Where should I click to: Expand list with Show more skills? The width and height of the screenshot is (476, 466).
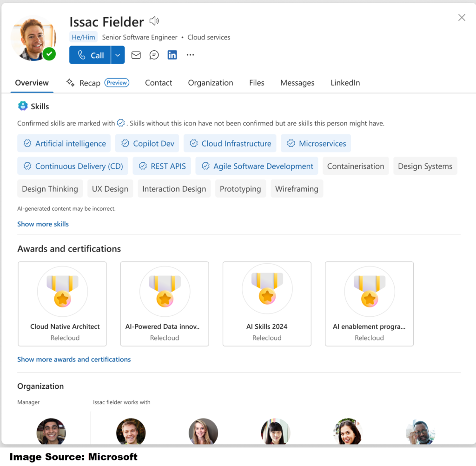click(x=43, y=224)
